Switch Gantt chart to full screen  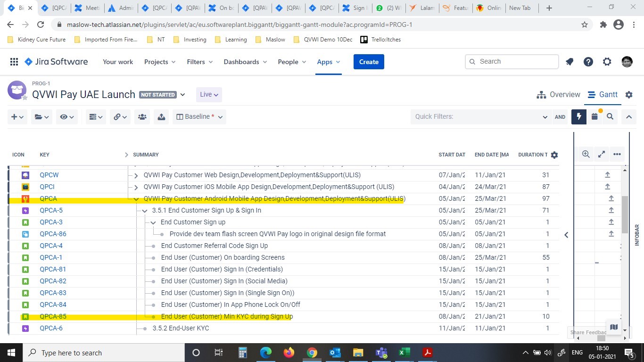[x=602, y=154]
